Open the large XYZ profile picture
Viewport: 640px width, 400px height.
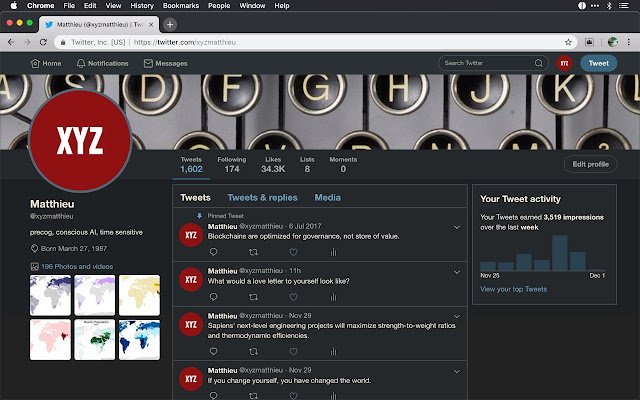[x=80, y=141]
